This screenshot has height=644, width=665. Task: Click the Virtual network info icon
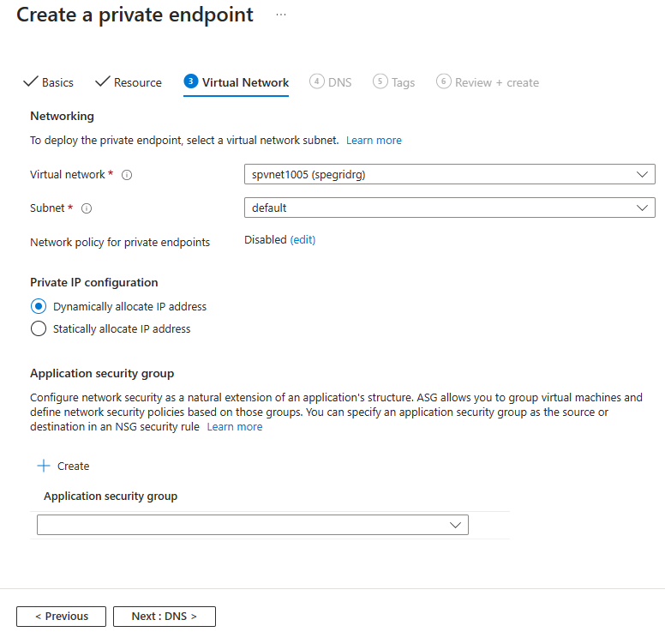(x=127, y=175)
